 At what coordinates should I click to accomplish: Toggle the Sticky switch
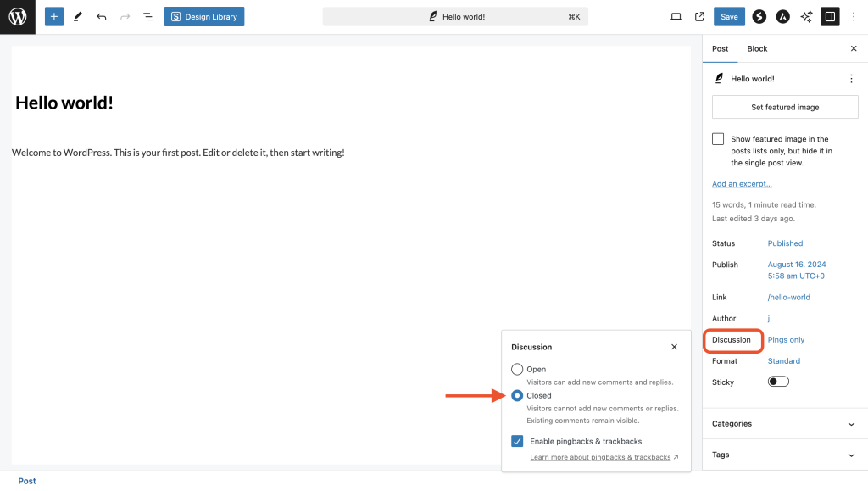pos(778,382)
